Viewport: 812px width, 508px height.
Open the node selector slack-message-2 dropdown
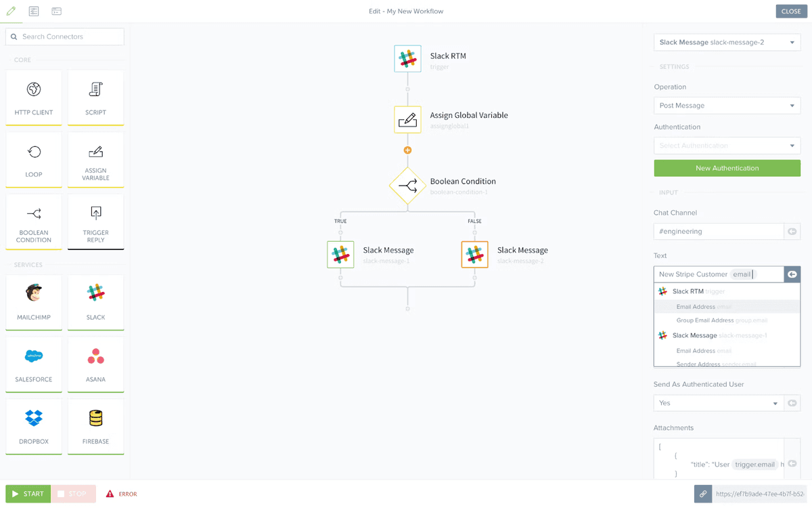[x=727, y=42]
